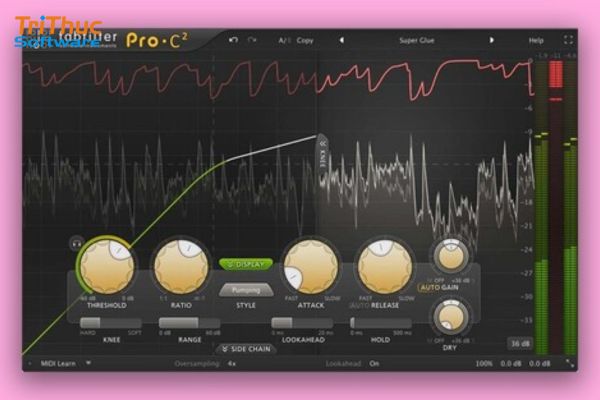The height and width of the screenshot is (400, 600).
Task: Click the red gain reduction meter
Action: click(x=556, y=207)
